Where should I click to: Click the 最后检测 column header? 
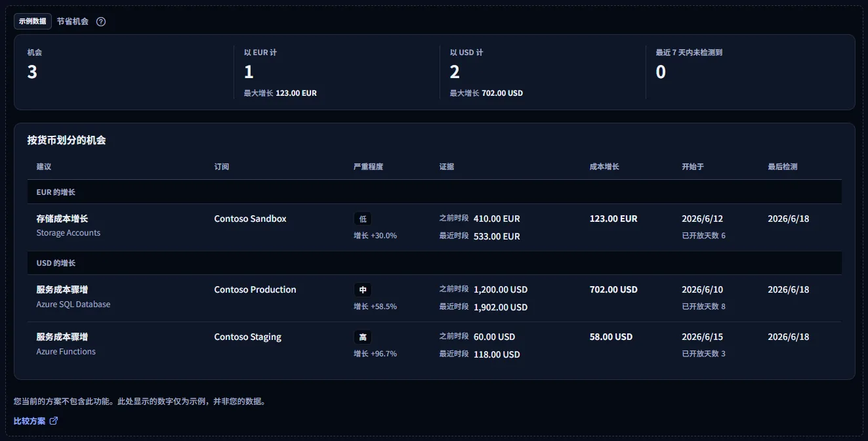tap(783, 167)
